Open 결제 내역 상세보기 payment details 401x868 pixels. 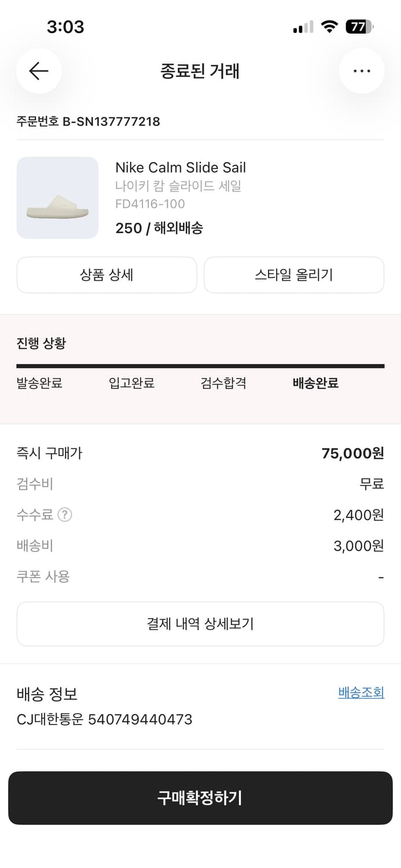click(200, 623)
